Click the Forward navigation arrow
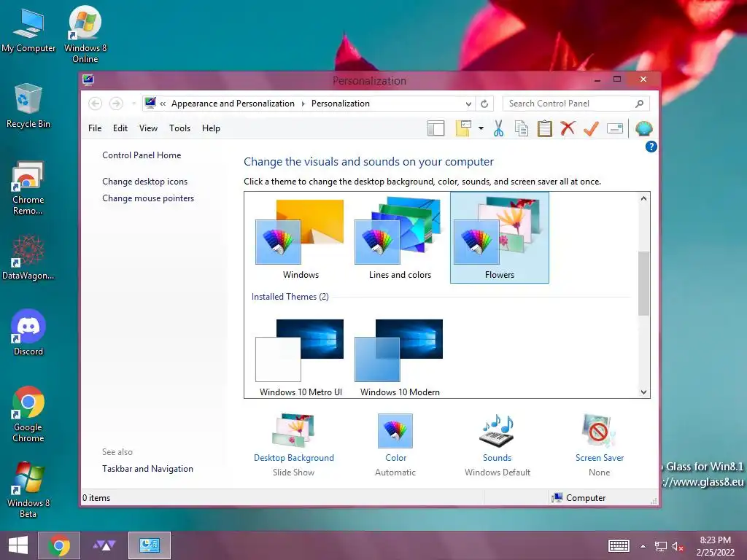Viewport: 747px width, 560px height. pos(116,104)
